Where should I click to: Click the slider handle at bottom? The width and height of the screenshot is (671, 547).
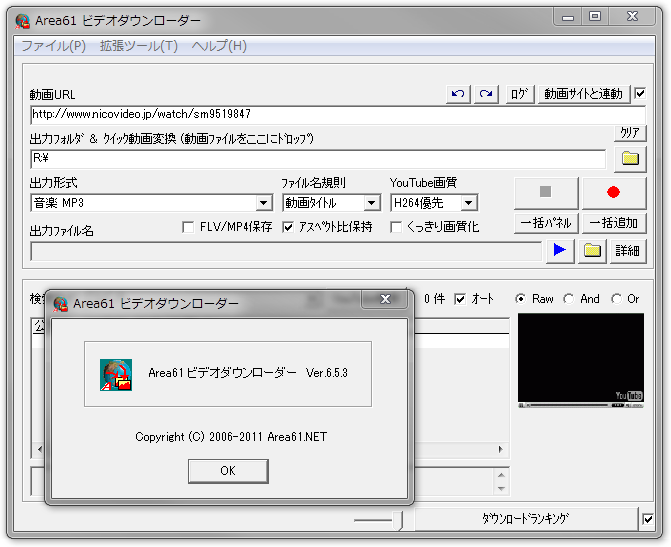[398, 520]
